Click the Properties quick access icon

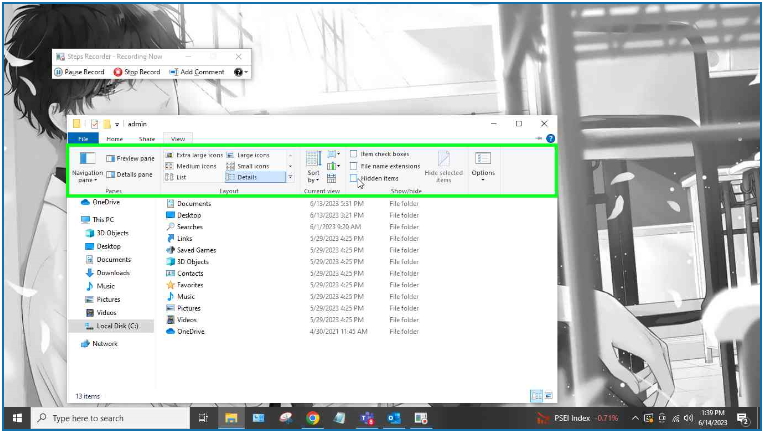(95, 124)
